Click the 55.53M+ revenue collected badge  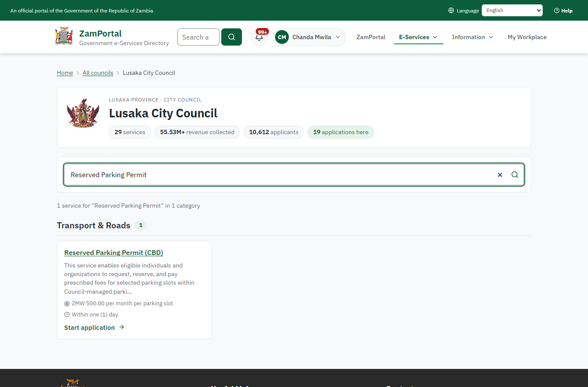click(x=197, y=132)
